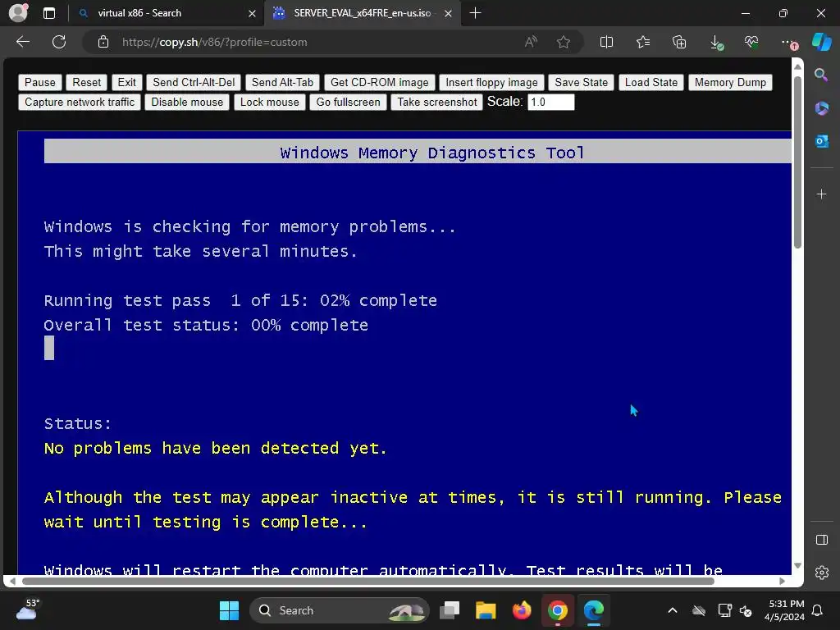Click the Edge taskbar icon
This screenshot has width=840, height=630.
[593, 610]
